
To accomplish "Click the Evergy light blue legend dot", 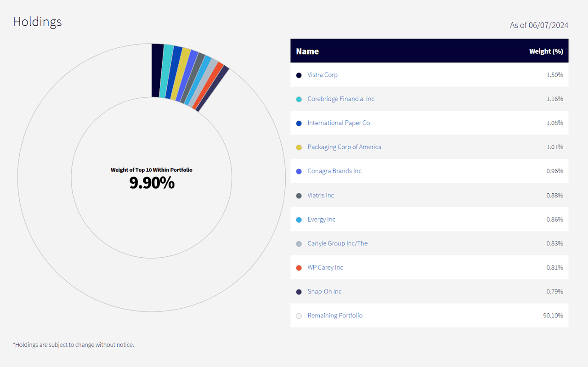I will (299, 220).
